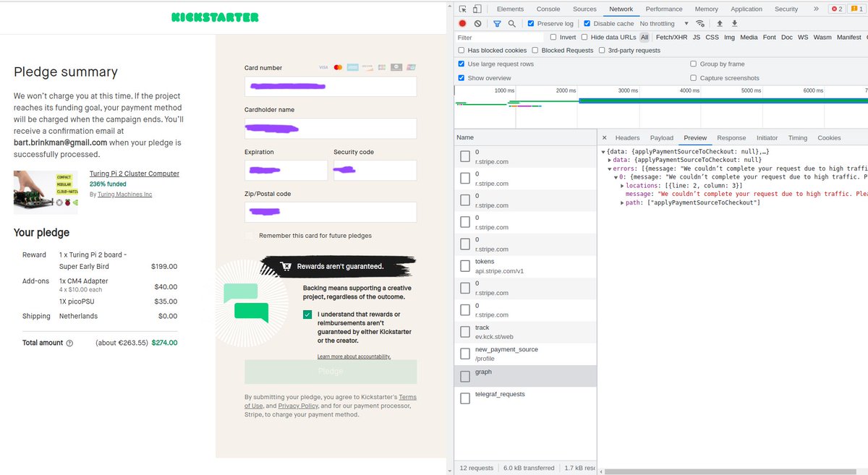This screenshot has height=475, width=868.
Task: Collapse the errors array node
Action: [609, 168]
